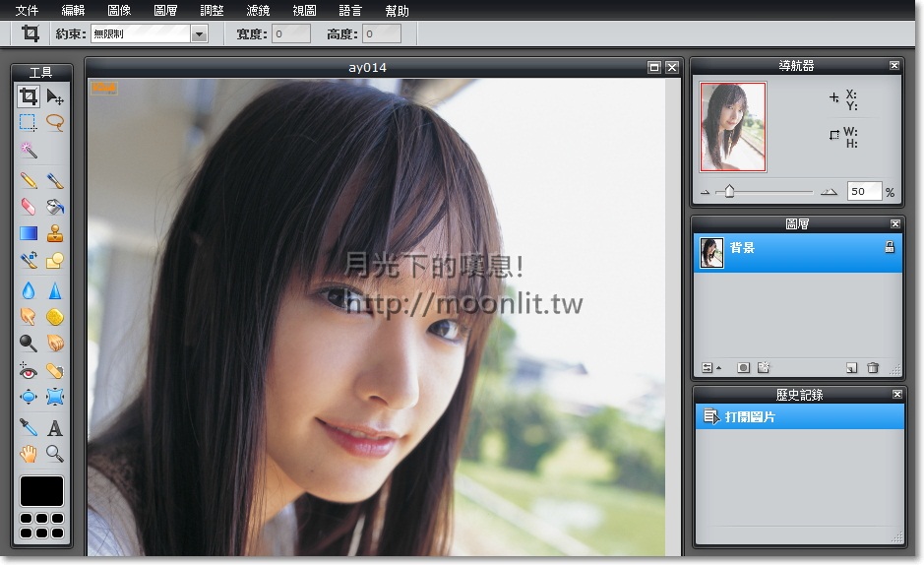This screenshot has height=565, width=924.
Task: Open the 文件 menu
Action: 27,10
